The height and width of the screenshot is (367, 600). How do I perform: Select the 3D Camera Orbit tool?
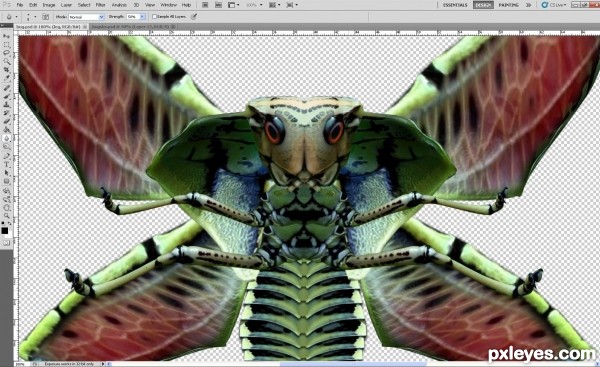7,199
